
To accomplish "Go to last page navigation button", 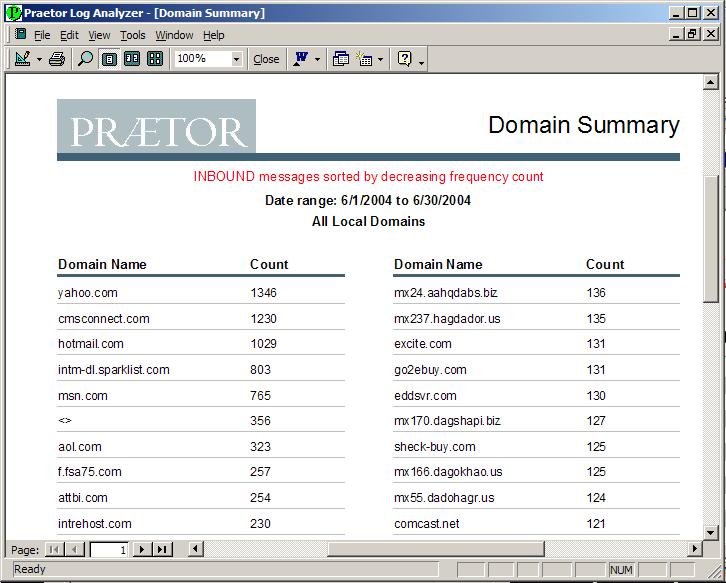I will (162, 550).
